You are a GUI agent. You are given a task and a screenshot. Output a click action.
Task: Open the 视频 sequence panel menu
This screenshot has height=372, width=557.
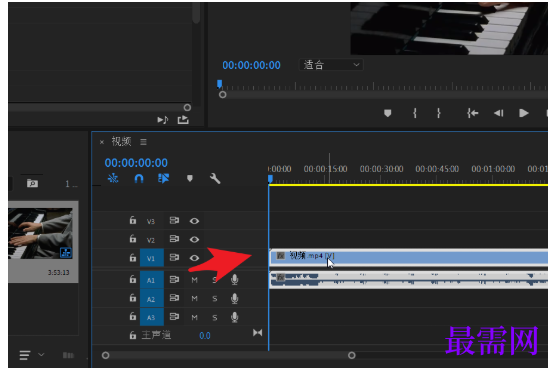click(144, 142)
